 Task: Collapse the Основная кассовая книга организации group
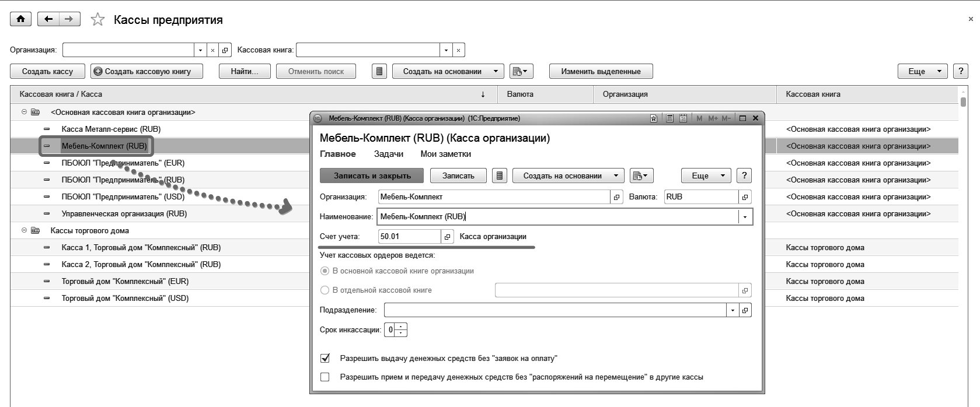click(25, 112)
